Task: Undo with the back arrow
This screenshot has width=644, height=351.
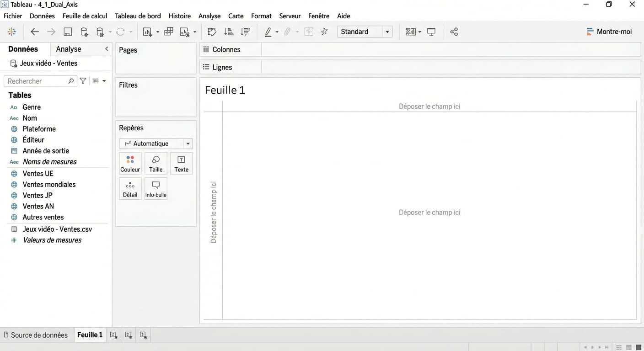Action: (35, 32)
